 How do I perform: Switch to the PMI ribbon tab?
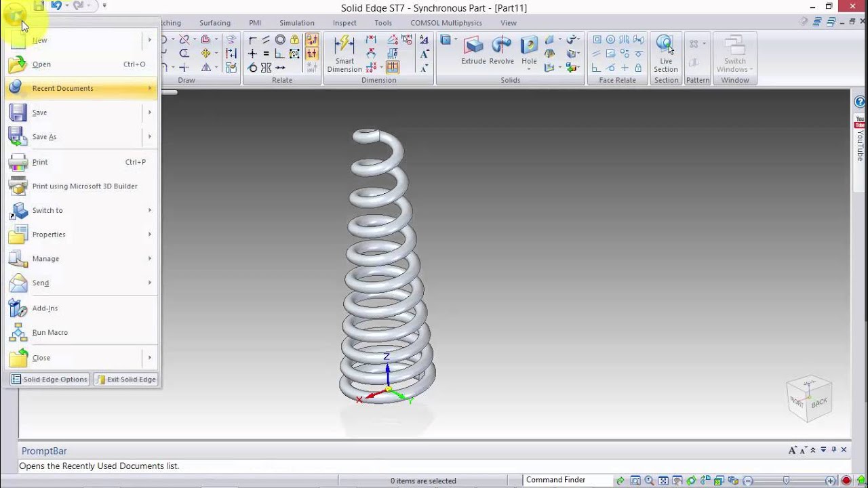click(x=255, y=23)
